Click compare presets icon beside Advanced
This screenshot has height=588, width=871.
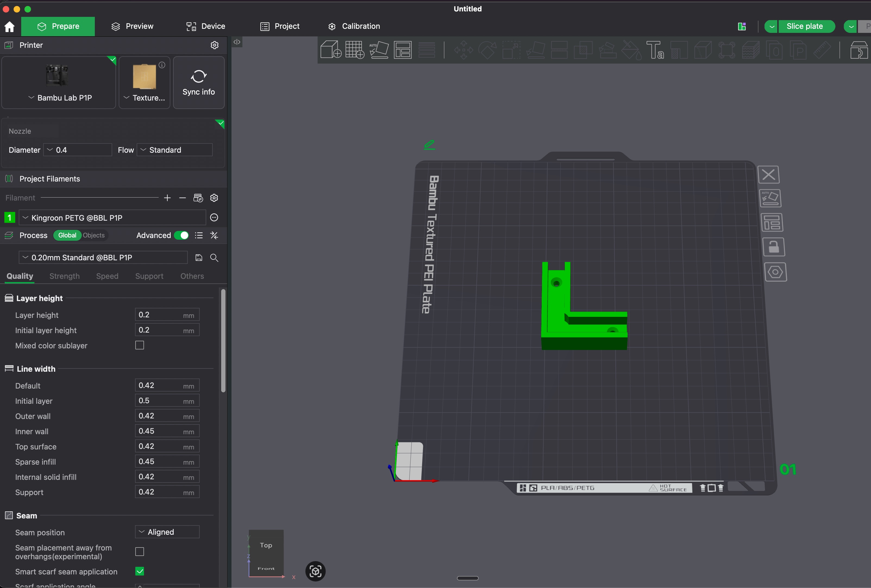(x=214, y=235)
